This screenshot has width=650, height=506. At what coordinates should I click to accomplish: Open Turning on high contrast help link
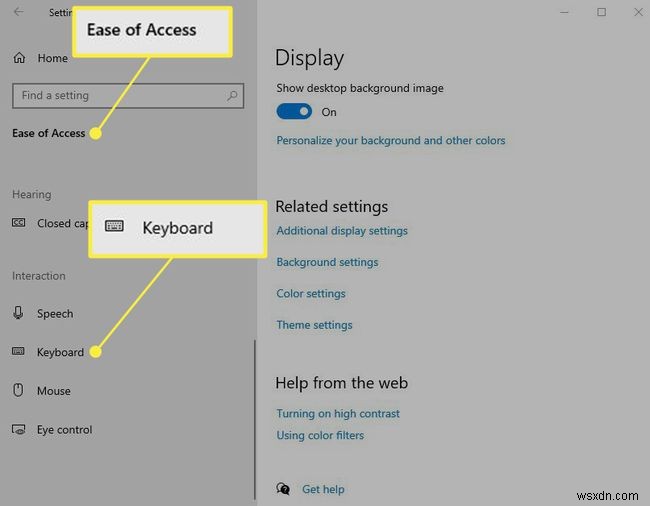(338, 414)
